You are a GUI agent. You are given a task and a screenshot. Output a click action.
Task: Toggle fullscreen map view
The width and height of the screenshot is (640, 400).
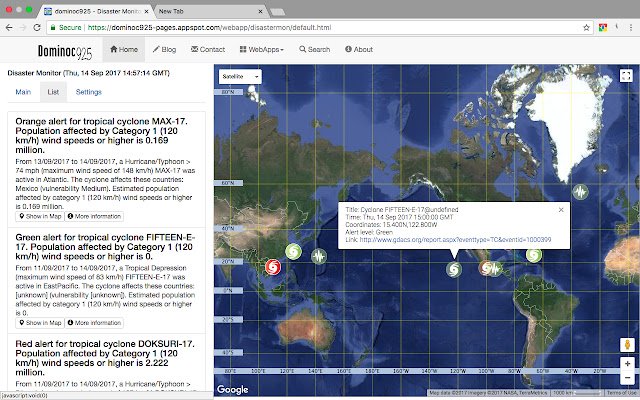tap(626, 76)
